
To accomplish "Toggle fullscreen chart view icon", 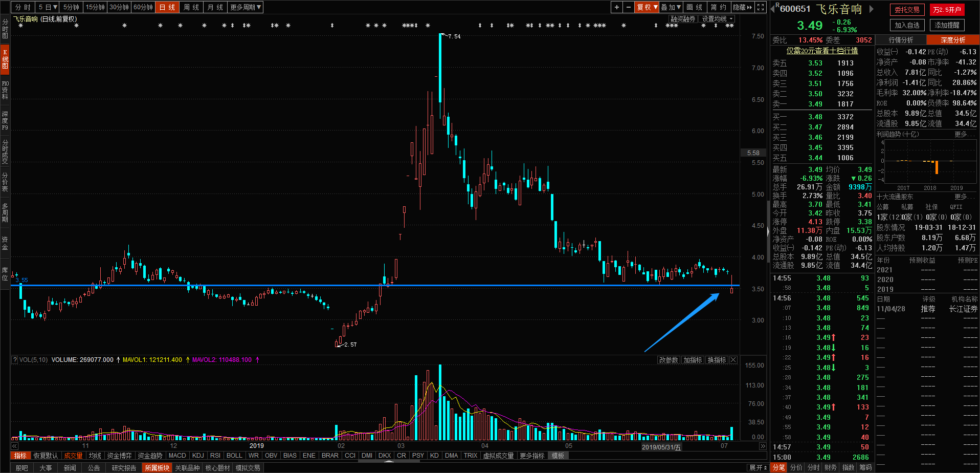I will pos(761,7).
